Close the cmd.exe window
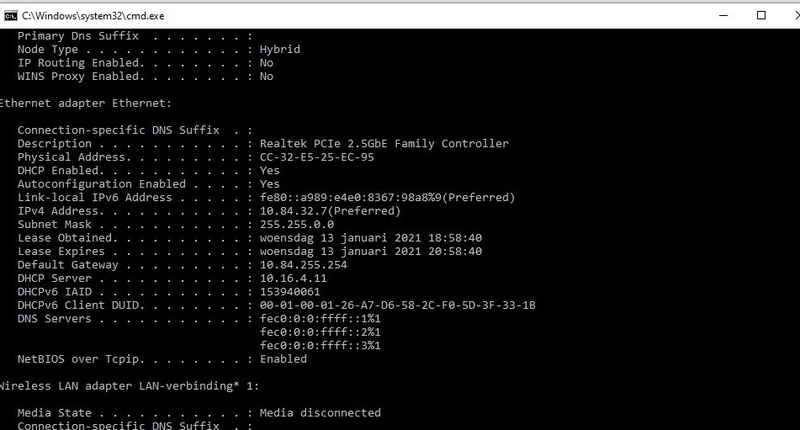Image resolution: width=800 pixels, height=430 pixels. pyautogui.click(x=790, y=16)
